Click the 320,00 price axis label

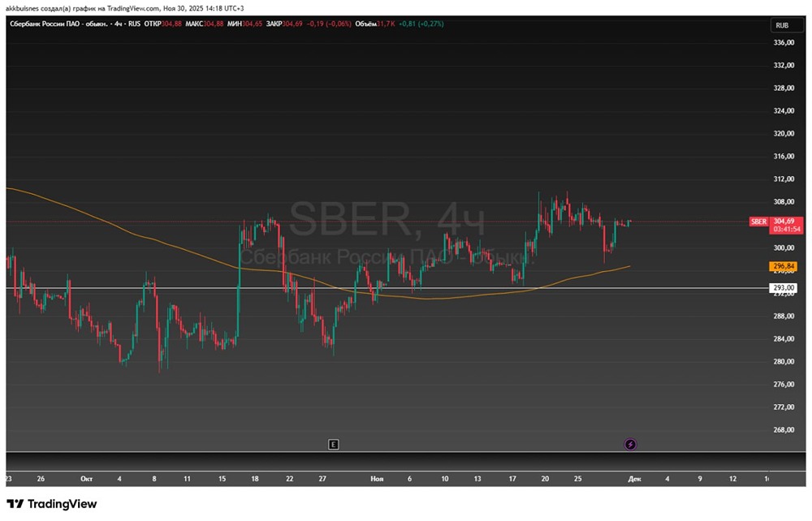click(784, 133)
